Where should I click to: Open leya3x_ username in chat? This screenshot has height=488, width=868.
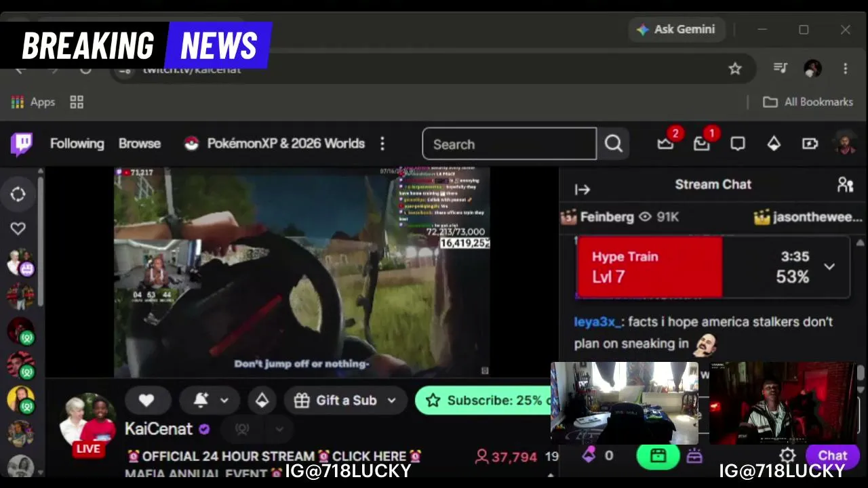(x=597, y=322)
